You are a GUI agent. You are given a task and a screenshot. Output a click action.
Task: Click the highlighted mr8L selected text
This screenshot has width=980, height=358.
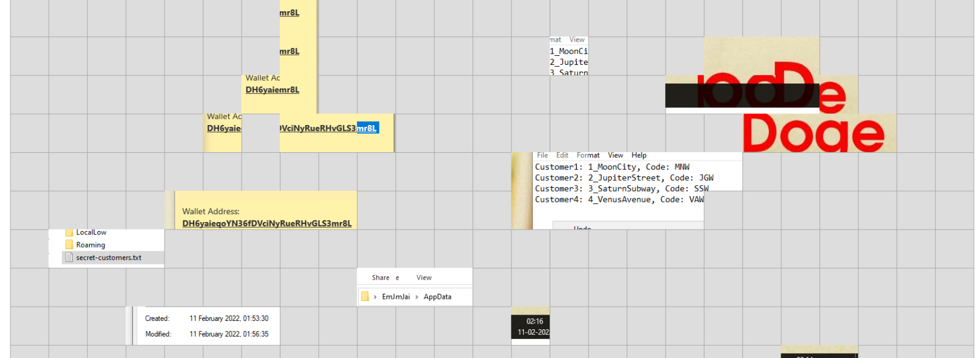coord(367,128)
